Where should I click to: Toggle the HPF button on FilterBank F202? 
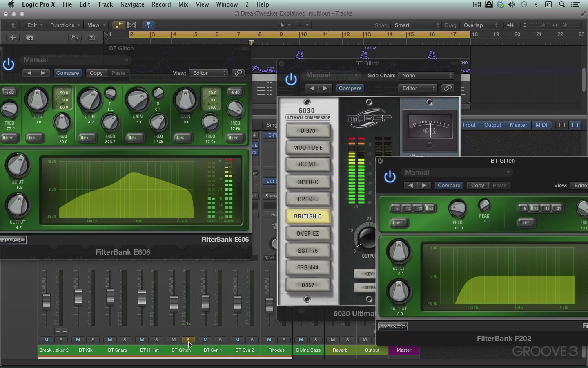point(399,223)
